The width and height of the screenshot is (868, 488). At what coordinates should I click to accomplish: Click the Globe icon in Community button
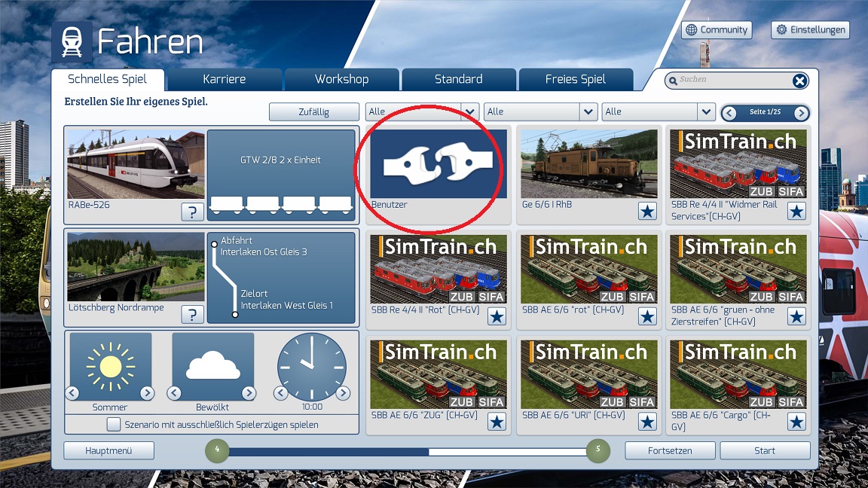[692, 30]
